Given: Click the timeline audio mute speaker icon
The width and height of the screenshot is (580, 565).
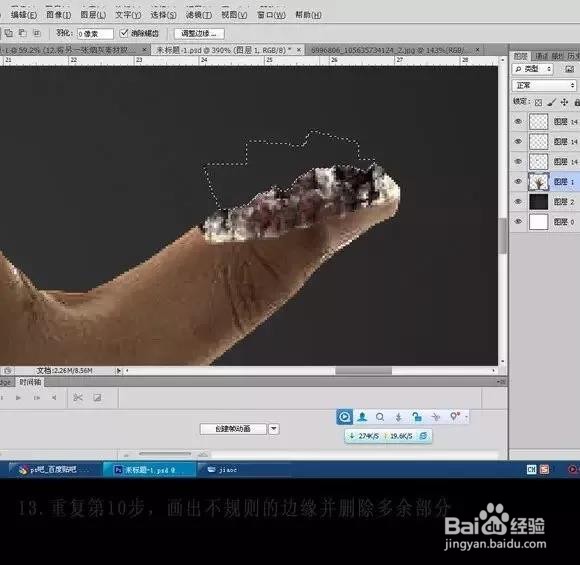Looking at the screenshot, I should click(x=54, y=398).
